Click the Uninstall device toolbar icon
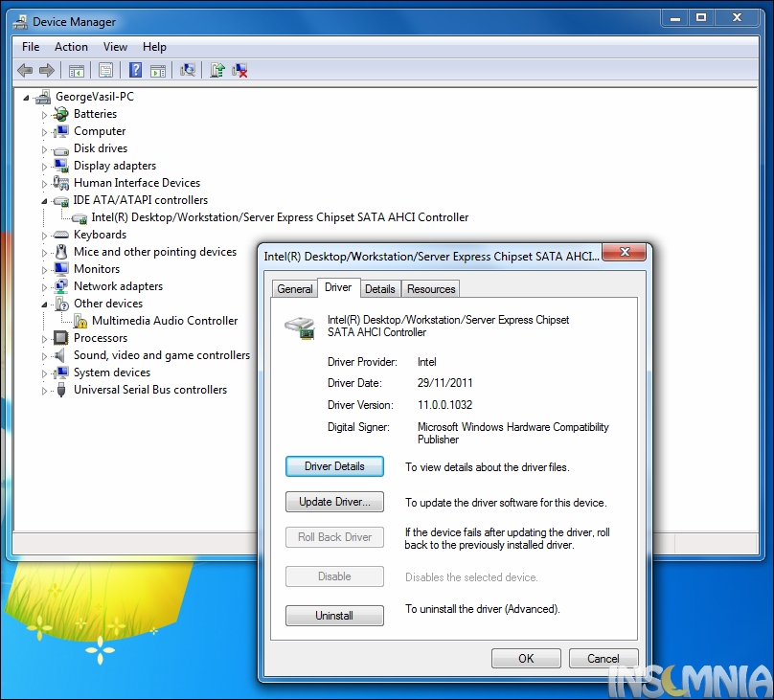The height and width of the screenshot is (700, 774). coord(239,71)
